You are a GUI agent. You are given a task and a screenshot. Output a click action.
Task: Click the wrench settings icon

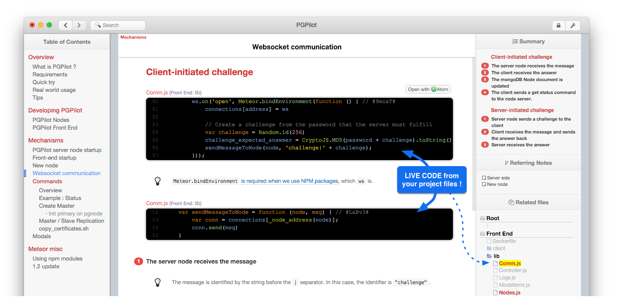(573, 25)
